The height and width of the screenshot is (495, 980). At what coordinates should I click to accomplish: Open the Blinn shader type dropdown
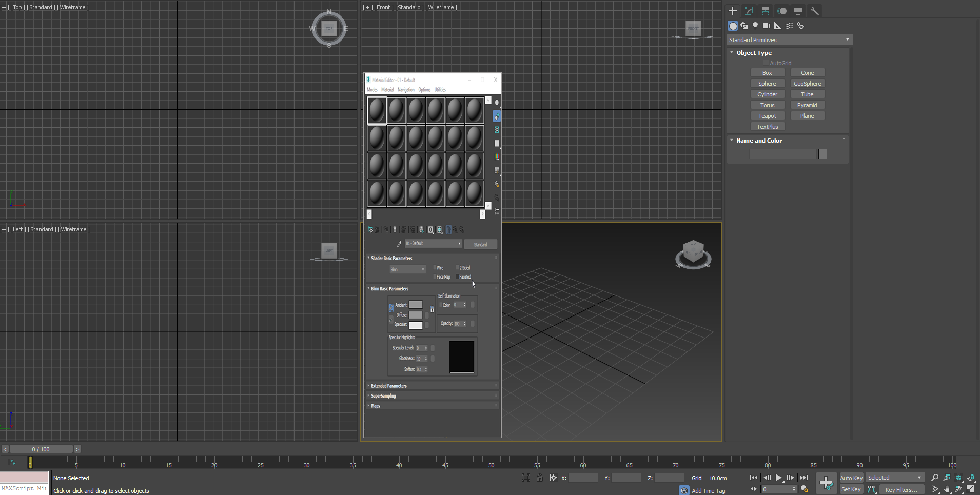click(x=407, y=269)
